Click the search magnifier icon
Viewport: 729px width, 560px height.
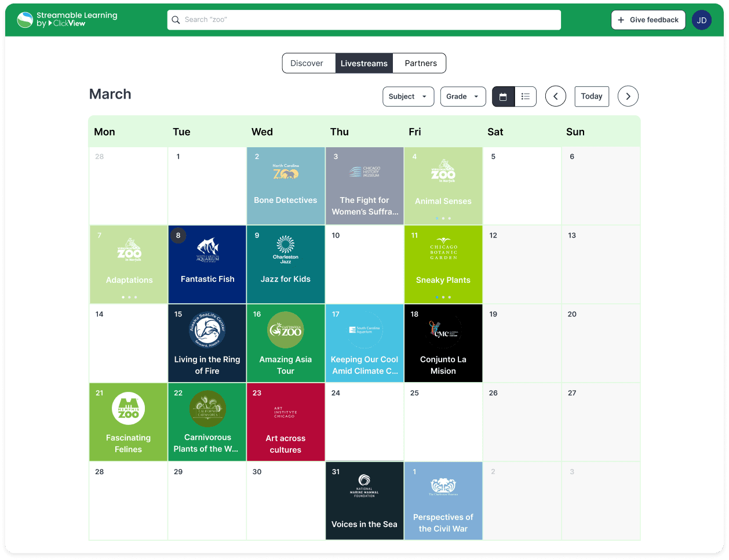tap(176, 20)
